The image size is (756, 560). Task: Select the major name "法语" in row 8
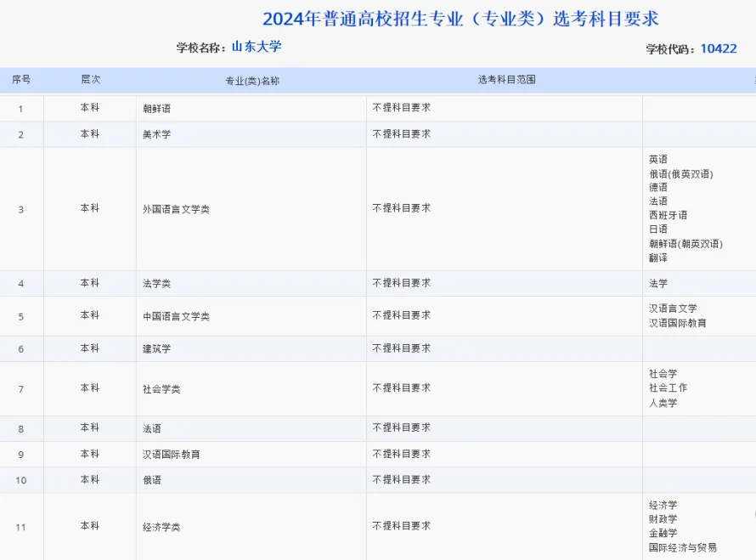point(152,428)
